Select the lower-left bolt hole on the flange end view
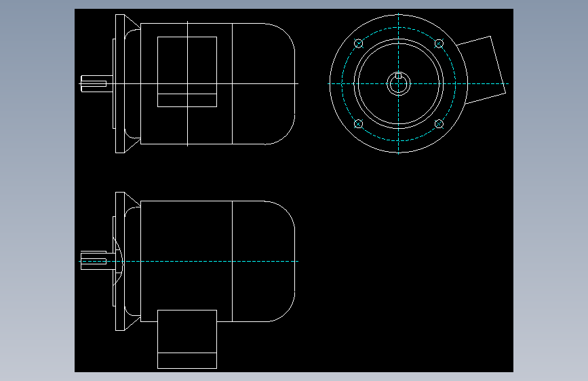The width and height of the screenshot is (588, 381). [359, 124]
